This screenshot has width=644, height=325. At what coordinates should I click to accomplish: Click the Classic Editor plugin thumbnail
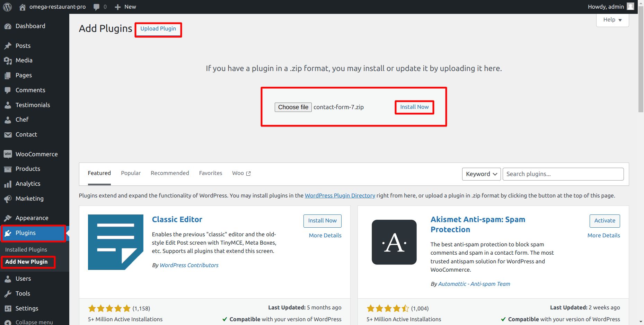[115, 242]
